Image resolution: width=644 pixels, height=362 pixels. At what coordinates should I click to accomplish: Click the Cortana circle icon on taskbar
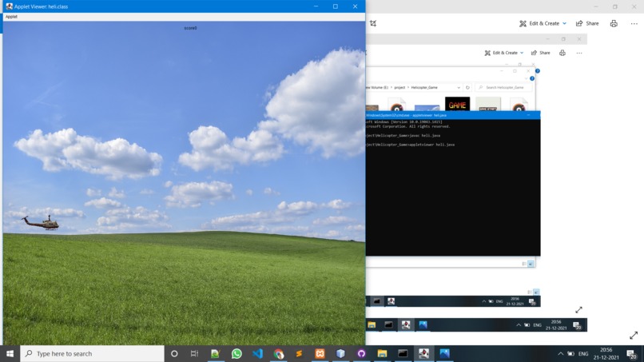point(174,353)
